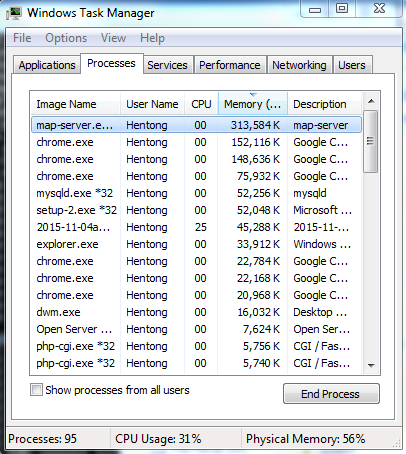The width and height of the screenshot is (406, 454).
Task: Sort by Memory column header
Action: point(253,104)
